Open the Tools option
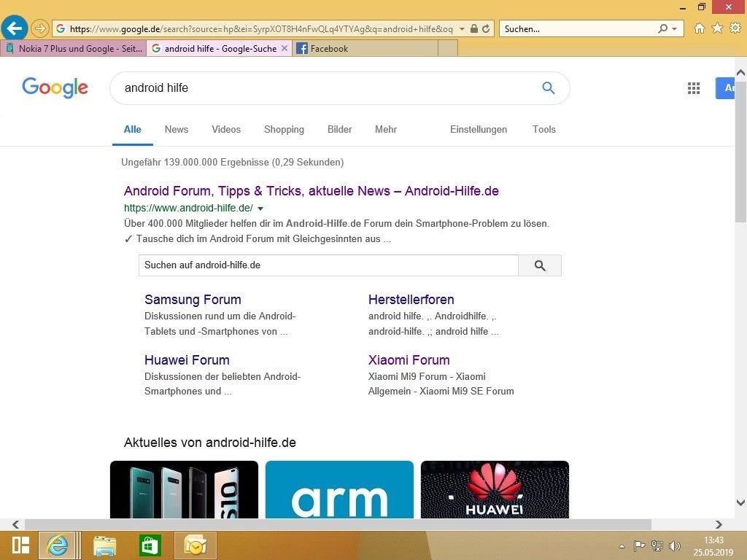Viewport: 747px width, 560px height. (x=544, y=130)
